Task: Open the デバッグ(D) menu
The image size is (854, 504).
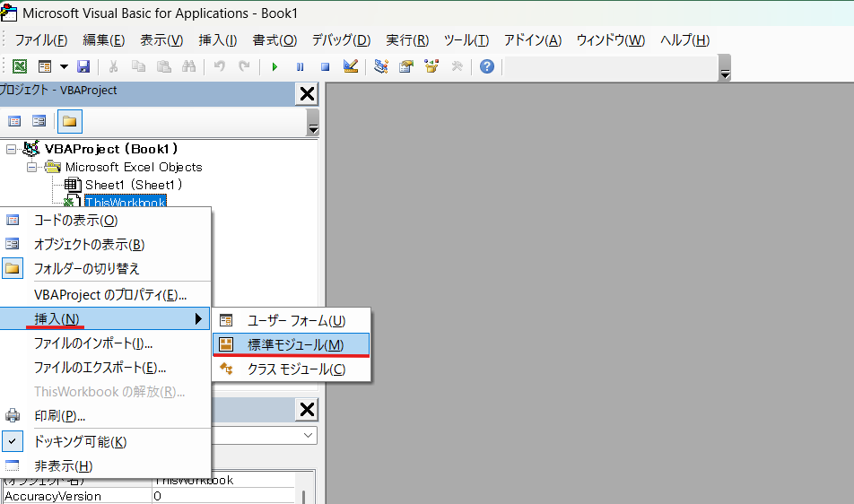Action: point(342,40)
